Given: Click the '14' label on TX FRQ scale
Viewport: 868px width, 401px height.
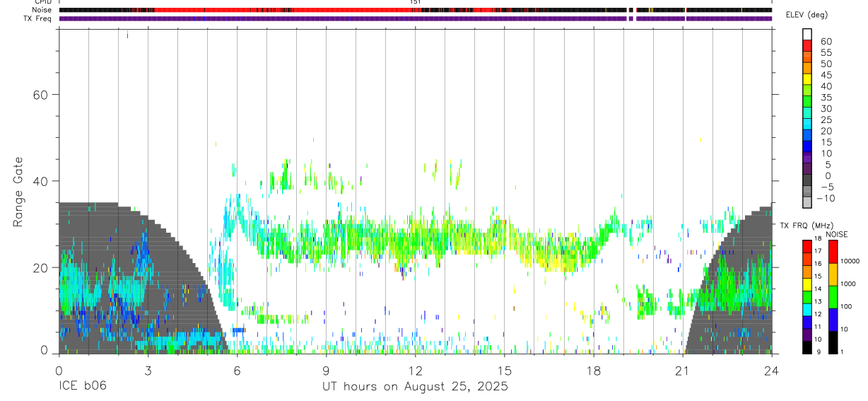Looking at the screenshot, I should click(817, 289).
